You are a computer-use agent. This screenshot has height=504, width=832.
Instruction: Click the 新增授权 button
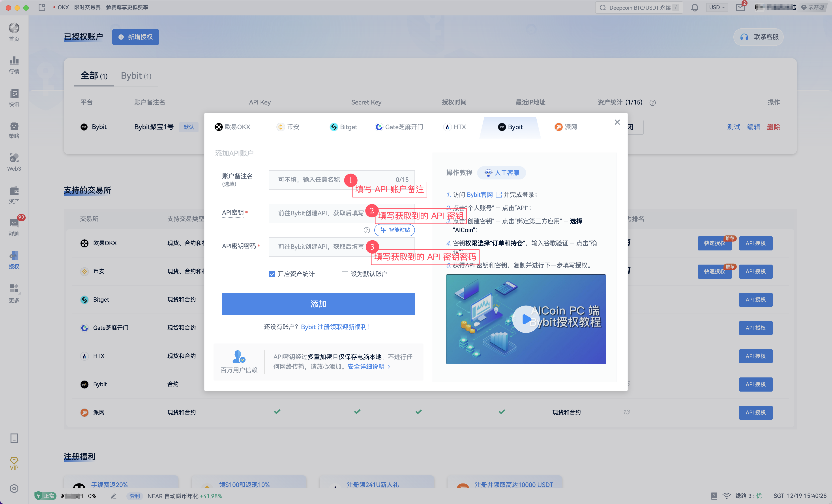135,37
